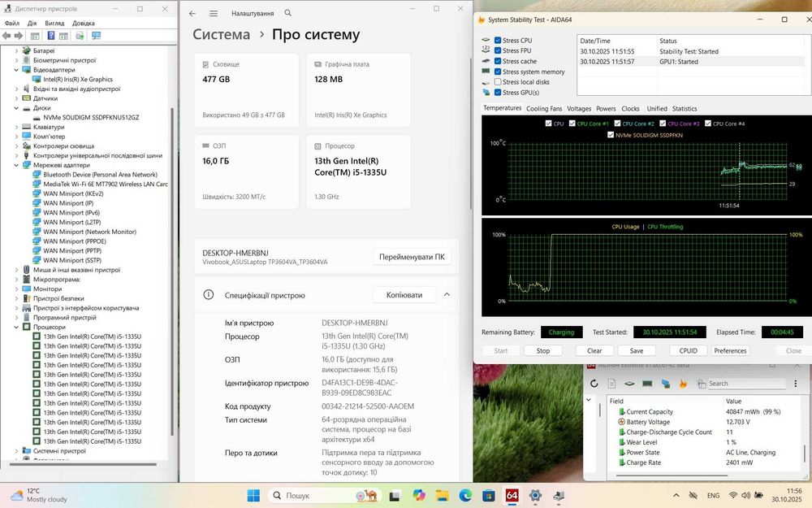Show hidden system tray icons chevron
The image size is (812, 508).
click(676, 496)
